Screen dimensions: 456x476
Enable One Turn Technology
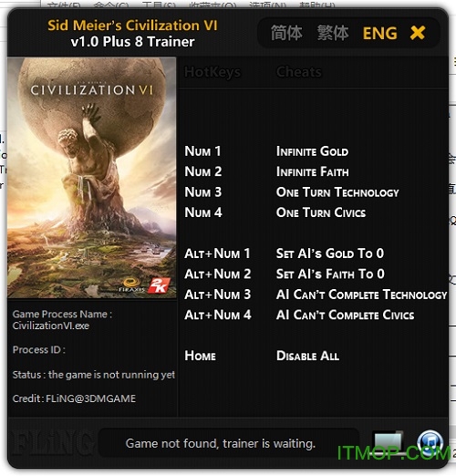(337, 192)
